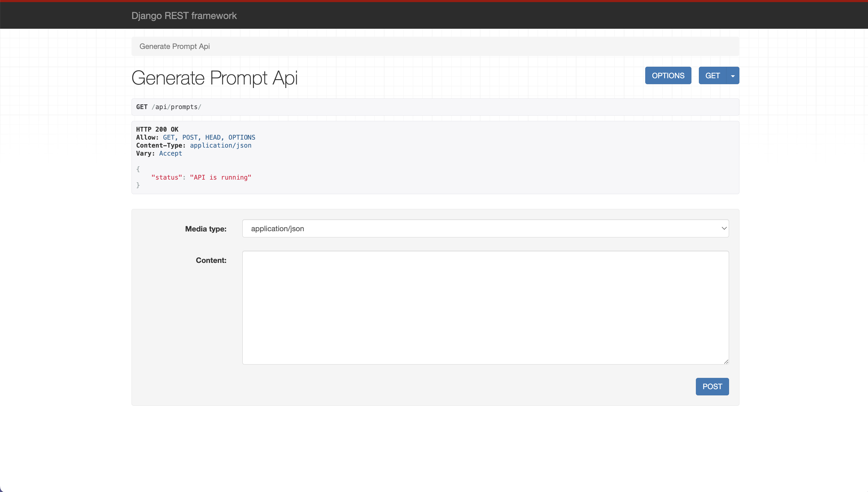
Task: Click the 'Media type:' label
Action: (206, 229)
